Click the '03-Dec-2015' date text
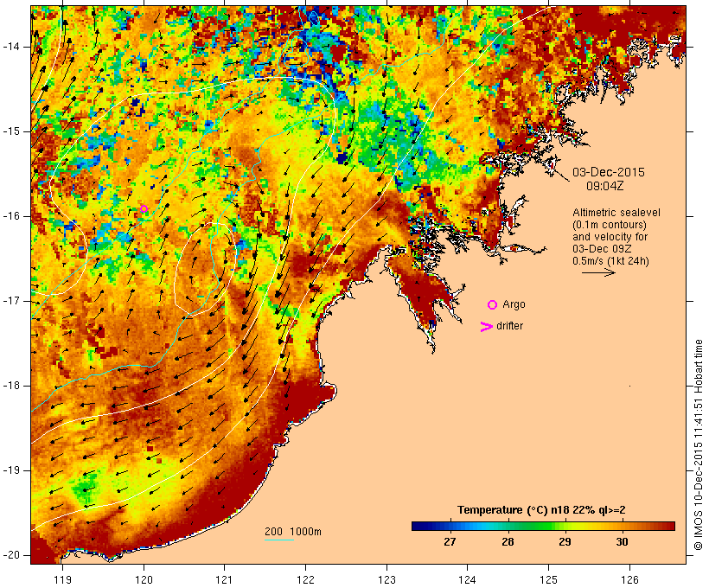This screenshot has height=588, width=709. click(609, 172)
